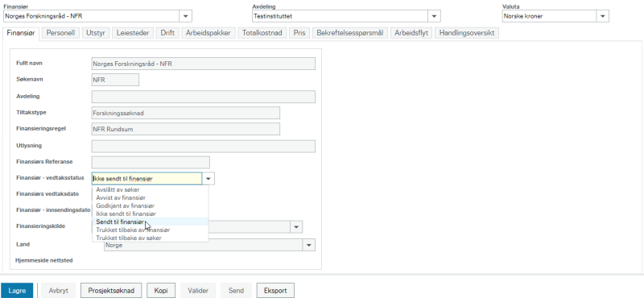
Task: Choose 'Avvist av finansiør' option
Action: (x=151, y=197)
